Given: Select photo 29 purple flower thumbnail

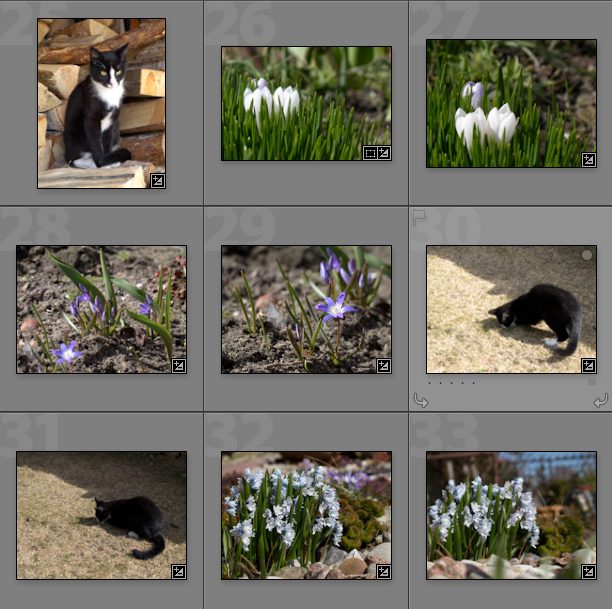Looking at the screenshot, I should point(306,309).
